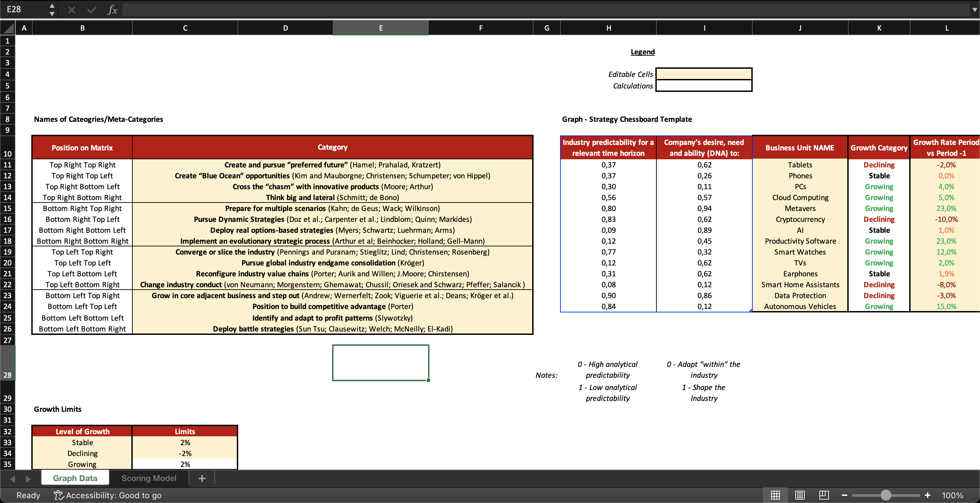Viewport: 980px width, 503px height.
Task: Select column K header
Action: tap(879, 28)
